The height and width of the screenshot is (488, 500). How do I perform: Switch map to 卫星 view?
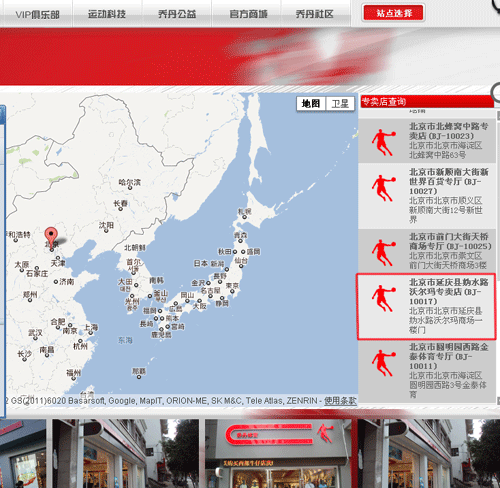point(340,104)
